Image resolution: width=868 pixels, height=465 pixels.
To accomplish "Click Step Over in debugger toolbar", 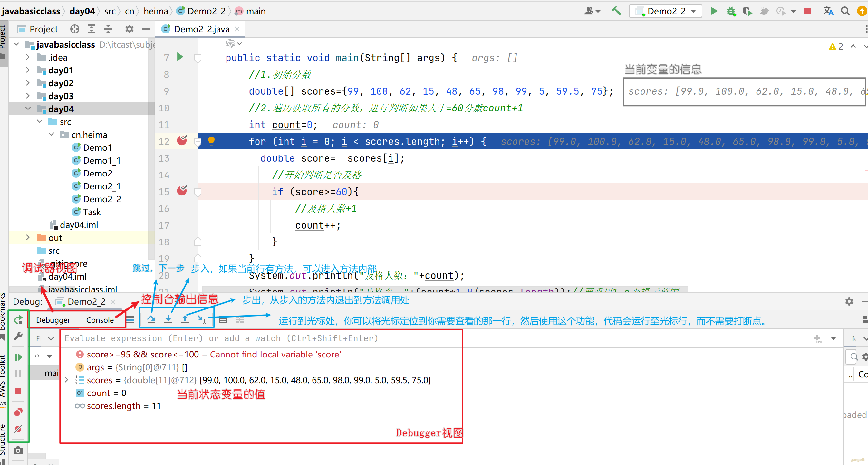I will [151, 319].
